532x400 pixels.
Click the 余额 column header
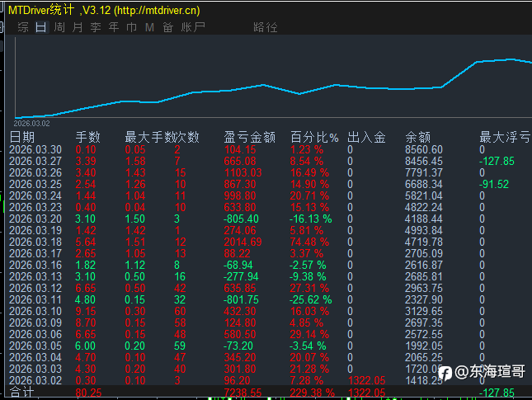pyautogui.click(x=417, y=138)
